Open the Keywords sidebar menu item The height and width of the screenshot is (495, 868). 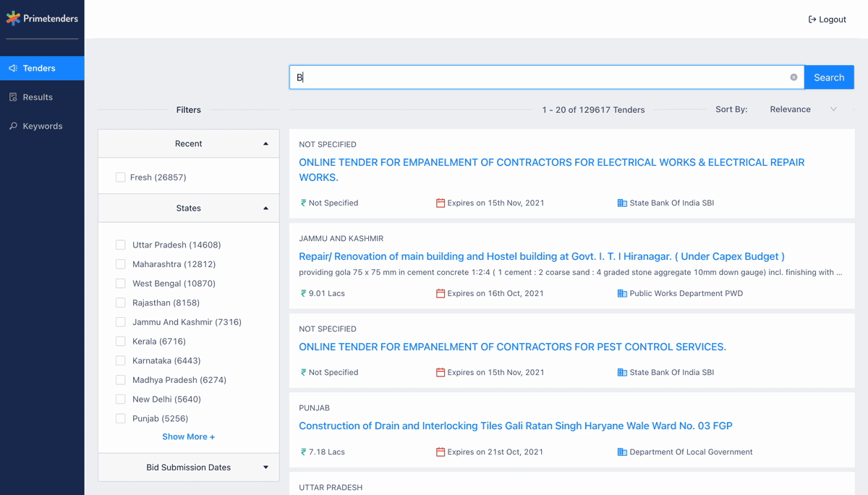tap(42, 126)
